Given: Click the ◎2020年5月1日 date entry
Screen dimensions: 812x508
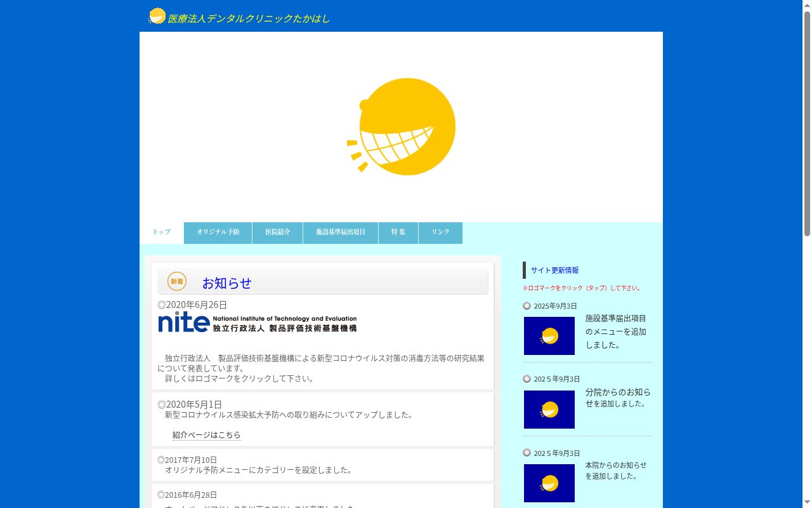Looking at the screenshot, I should click(x=190, y=404).
